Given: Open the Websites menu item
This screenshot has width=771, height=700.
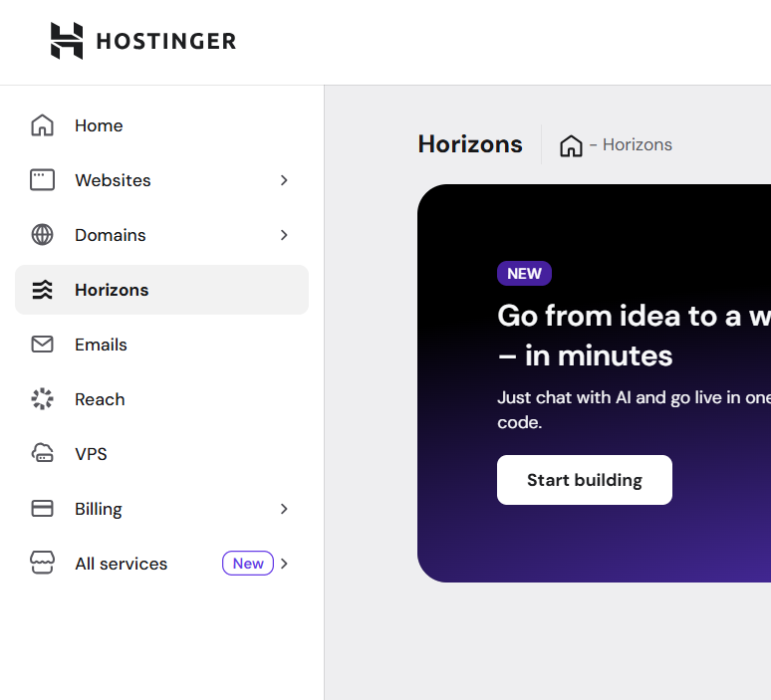Looking at the screenshot, I should pos(161,180).
